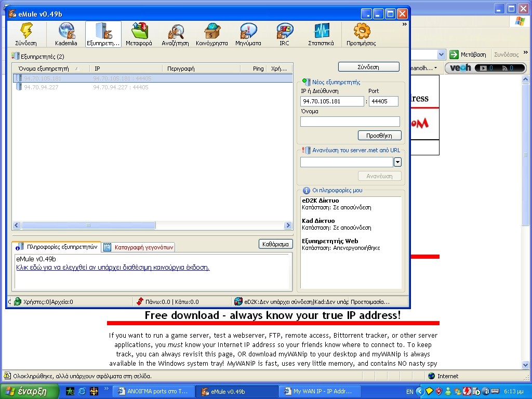Viewport: 532px width, 399px height.
Task: Click the IP ή Διεύθυνση input field
Action: coord(332,101)
